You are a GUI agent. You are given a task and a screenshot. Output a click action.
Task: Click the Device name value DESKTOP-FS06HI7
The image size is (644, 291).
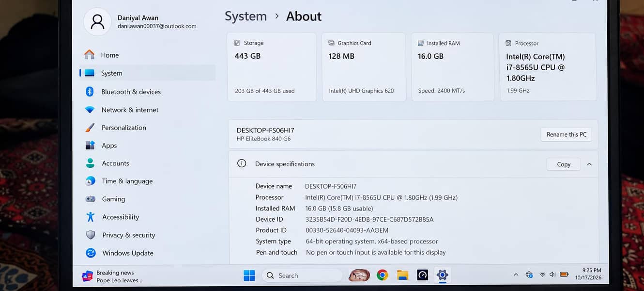pyautogui.click(x=331, y=186)
